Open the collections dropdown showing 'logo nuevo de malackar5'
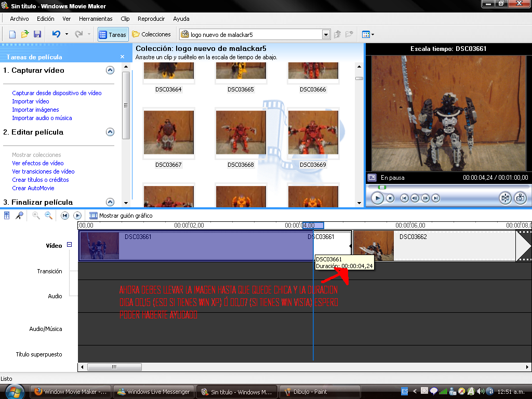 coord(326,34)
